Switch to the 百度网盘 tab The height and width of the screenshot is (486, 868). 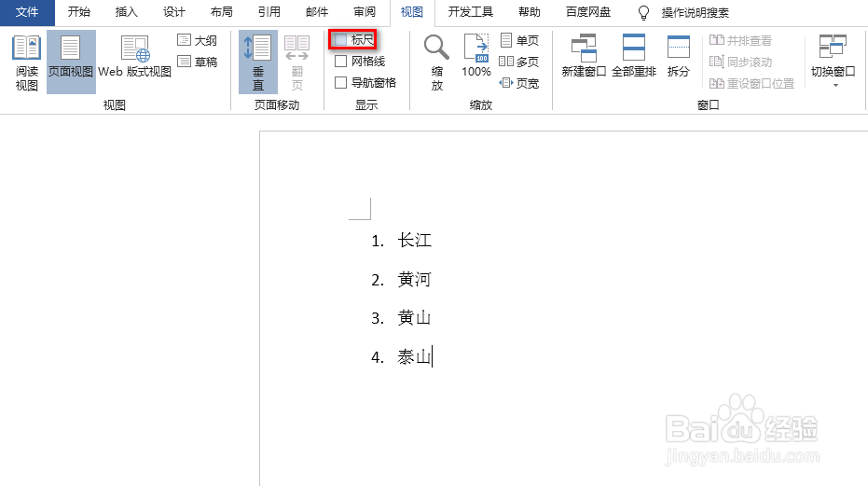click(588, 12)
